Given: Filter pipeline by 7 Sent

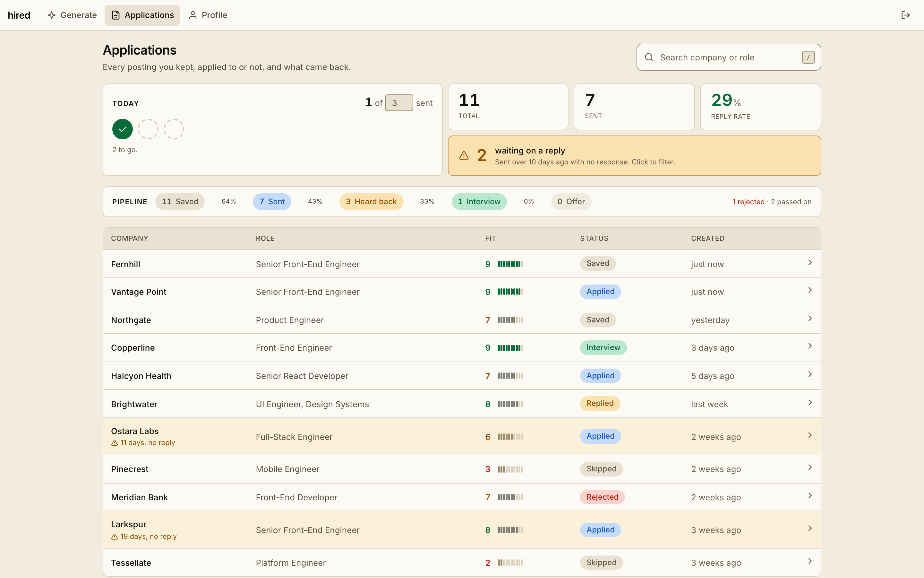Looking at the screenshot, I should [x=272, y=202].
